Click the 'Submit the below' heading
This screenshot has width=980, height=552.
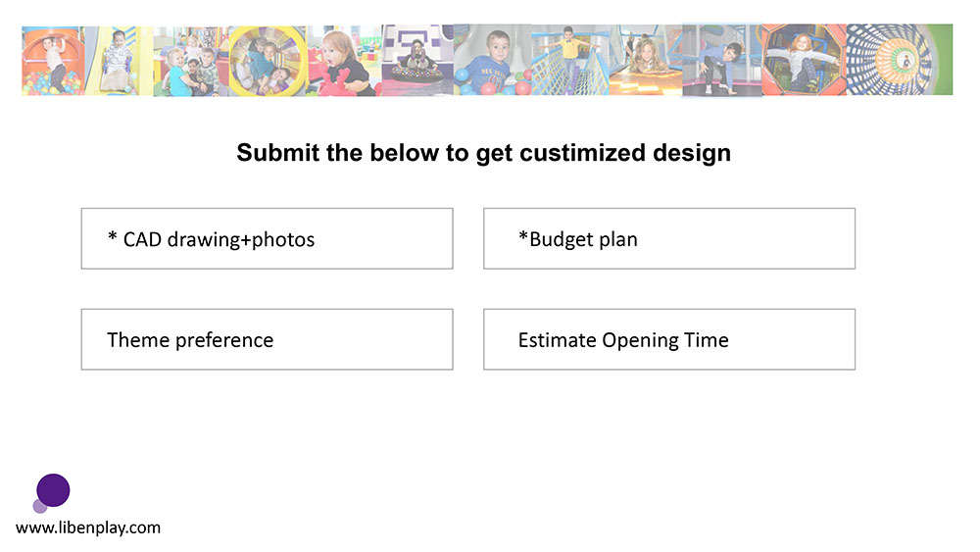click(483, 153)
